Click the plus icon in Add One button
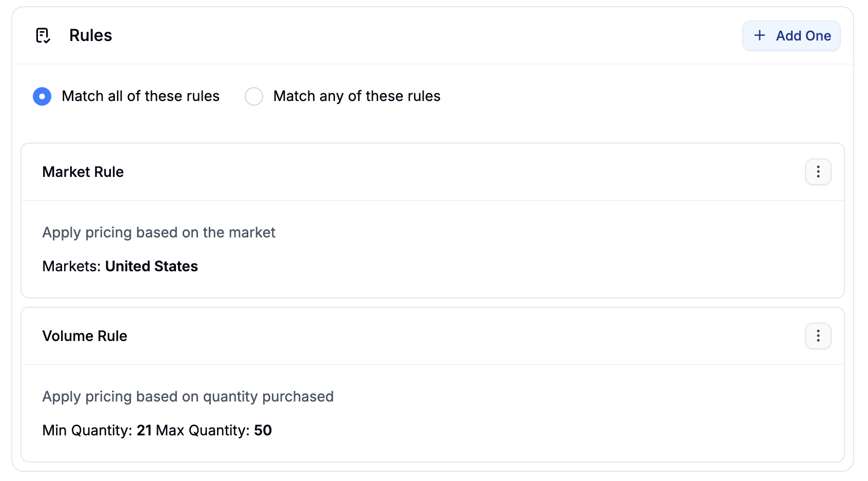Screen dimensions: 868x481 tap(760, 35)
